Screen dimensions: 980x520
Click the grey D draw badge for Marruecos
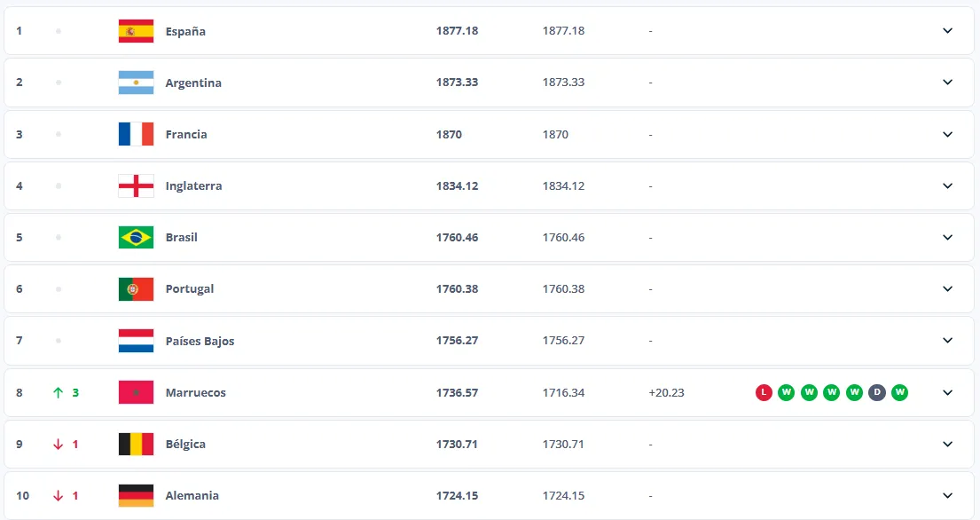877,392
